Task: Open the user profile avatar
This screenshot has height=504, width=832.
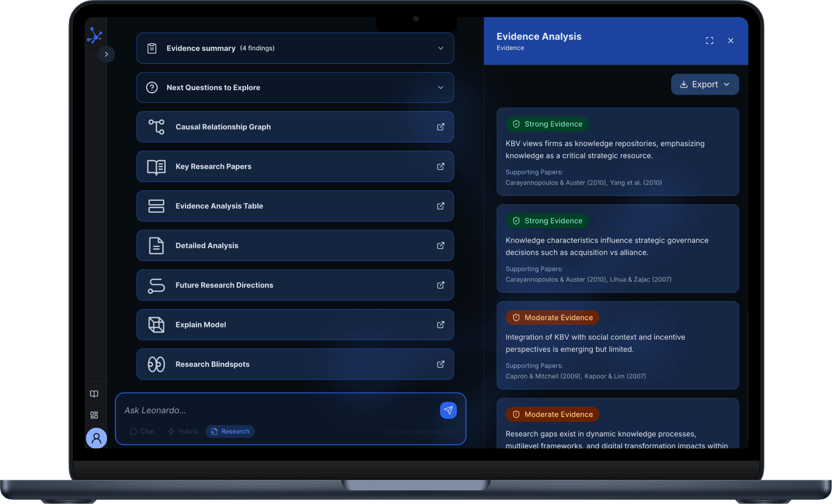Action: point(96,438)
